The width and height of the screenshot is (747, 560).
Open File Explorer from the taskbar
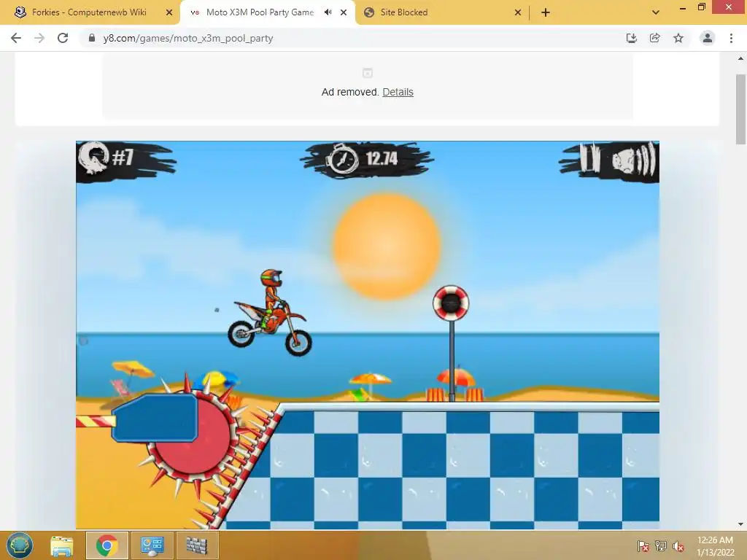coord(62,545)
